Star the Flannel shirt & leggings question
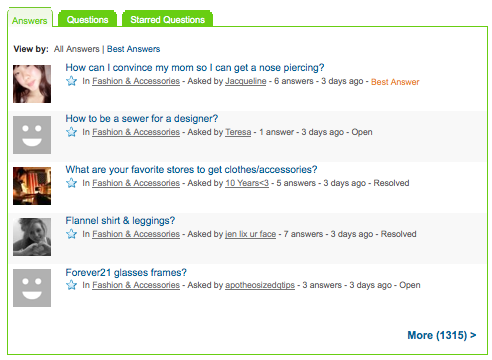 coord(71,234)
